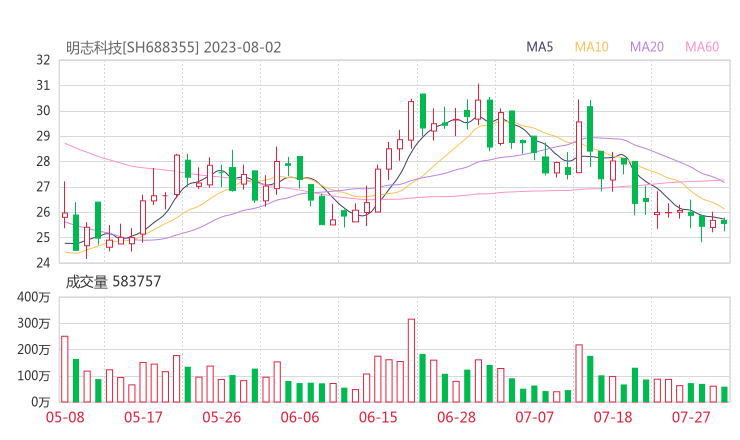
Task: Select the last green volume bar on the right
Action: coord(724,395)
